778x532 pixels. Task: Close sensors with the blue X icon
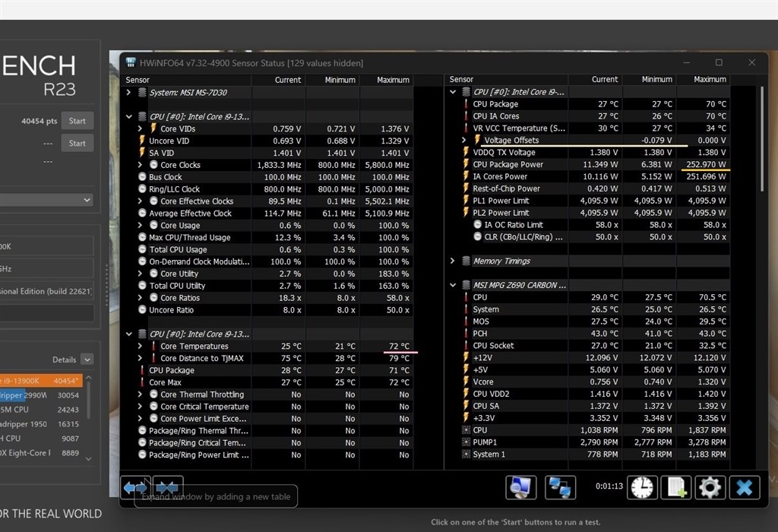click(745, 487)
